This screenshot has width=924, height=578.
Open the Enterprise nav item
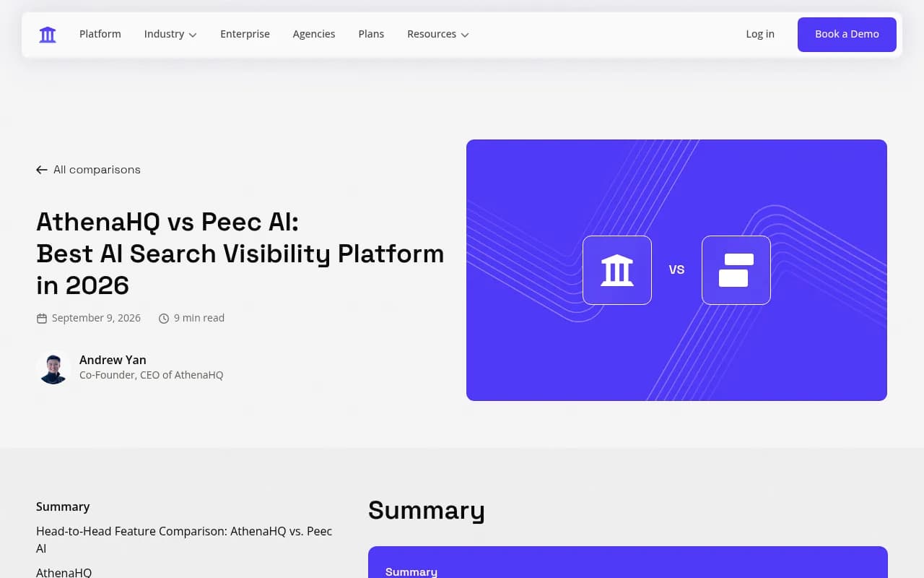click(245, 34)
